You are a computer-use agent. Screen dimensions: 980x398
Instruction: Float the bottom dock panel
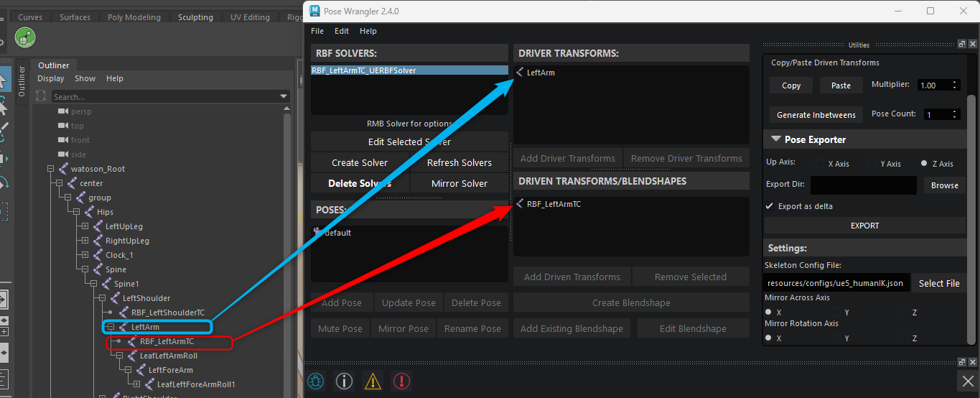coord(962,362)
